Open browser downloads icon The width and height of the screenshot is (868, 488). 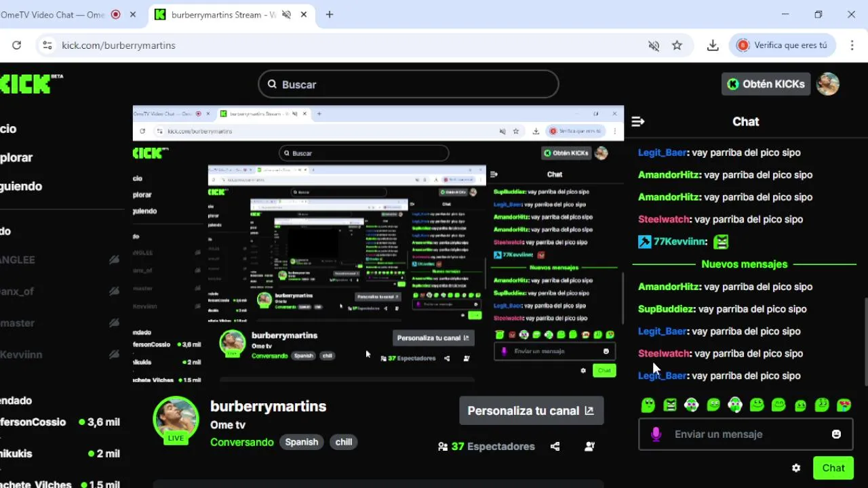[x=713, y=45]
